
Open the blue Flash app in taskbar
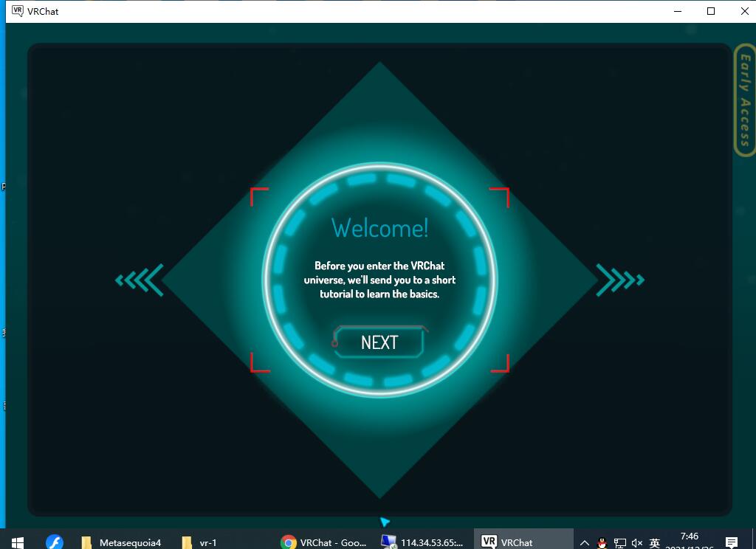coord(54,542)
